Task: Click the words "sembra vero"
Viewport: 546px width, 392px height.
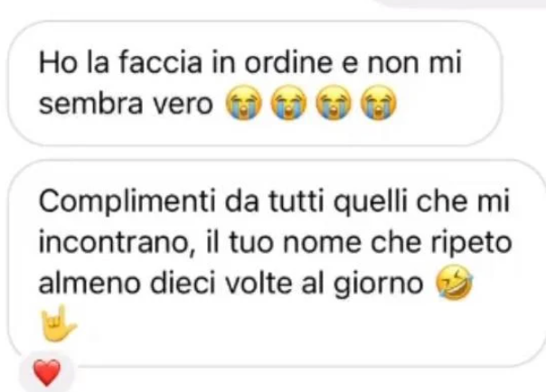Action: (126, 104)
